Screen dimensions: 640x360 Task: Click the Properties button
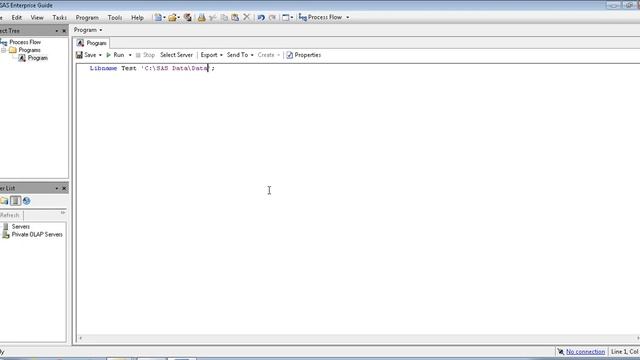tap(303, 55)
